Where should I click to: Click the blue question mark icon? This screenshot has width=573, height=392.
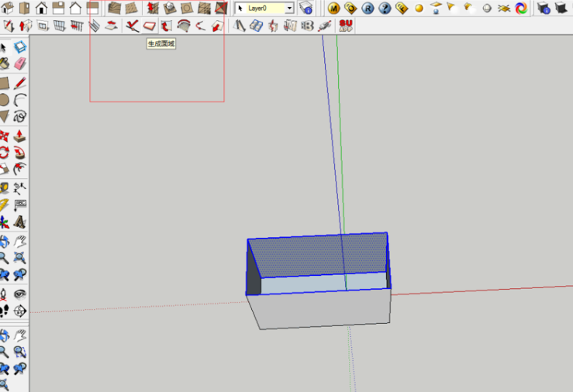385,8
